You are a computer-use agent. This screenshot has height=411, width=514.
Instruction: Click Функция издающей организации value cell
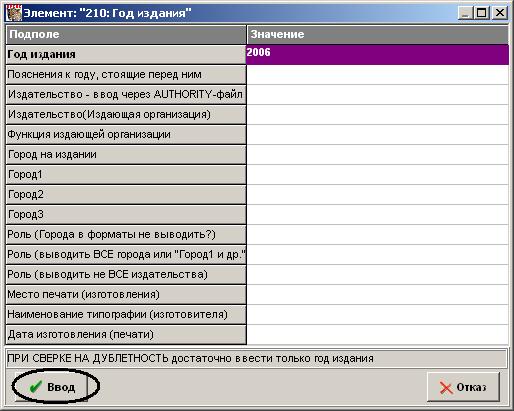[377, 135]
